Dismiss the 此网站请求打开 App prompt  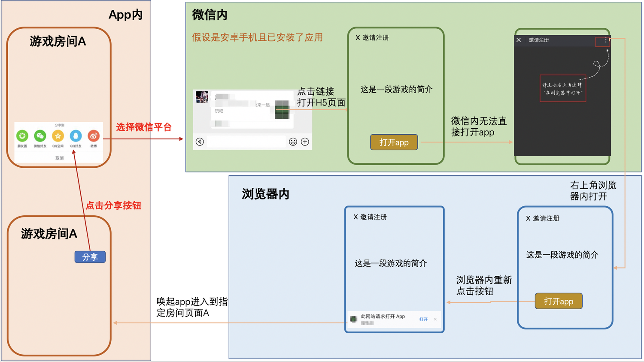click(435, 320)
